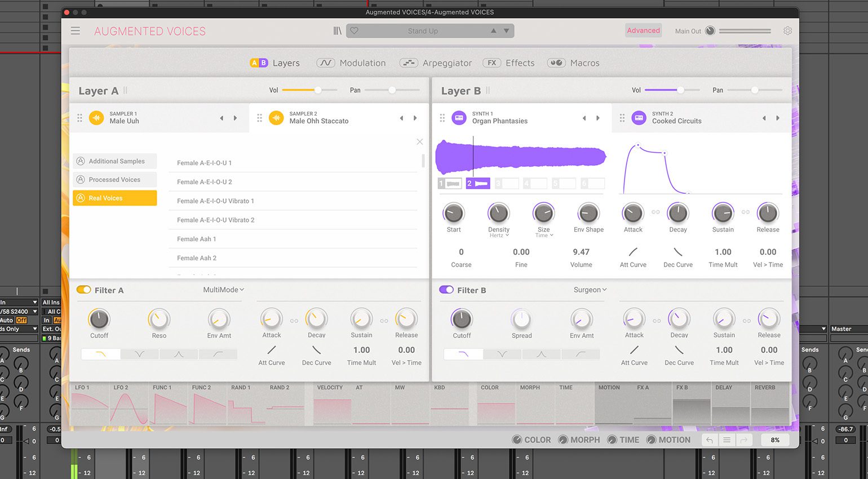Close the sample browser with X
The width and height of the screenshot is (868, 479).
(419, 142)
